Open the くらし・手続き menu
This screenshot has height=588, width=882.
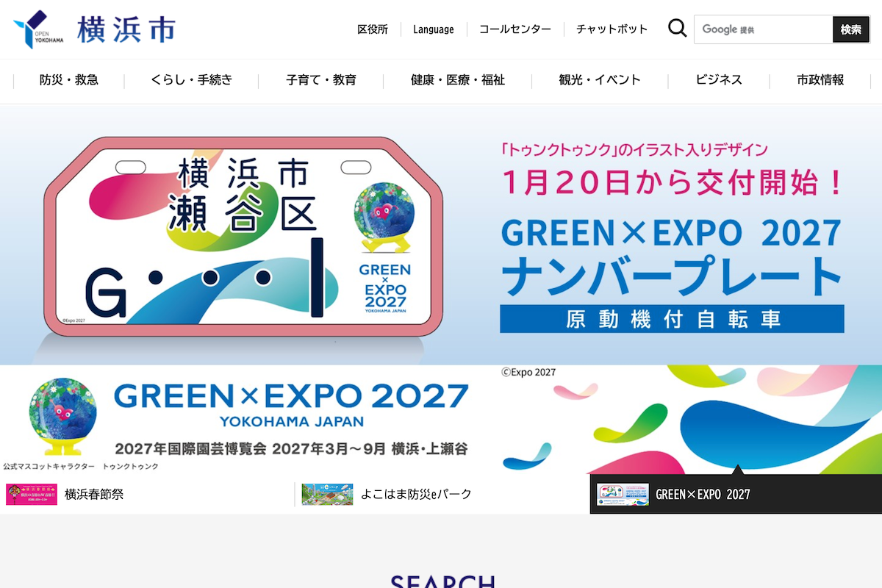pos(191,80)
